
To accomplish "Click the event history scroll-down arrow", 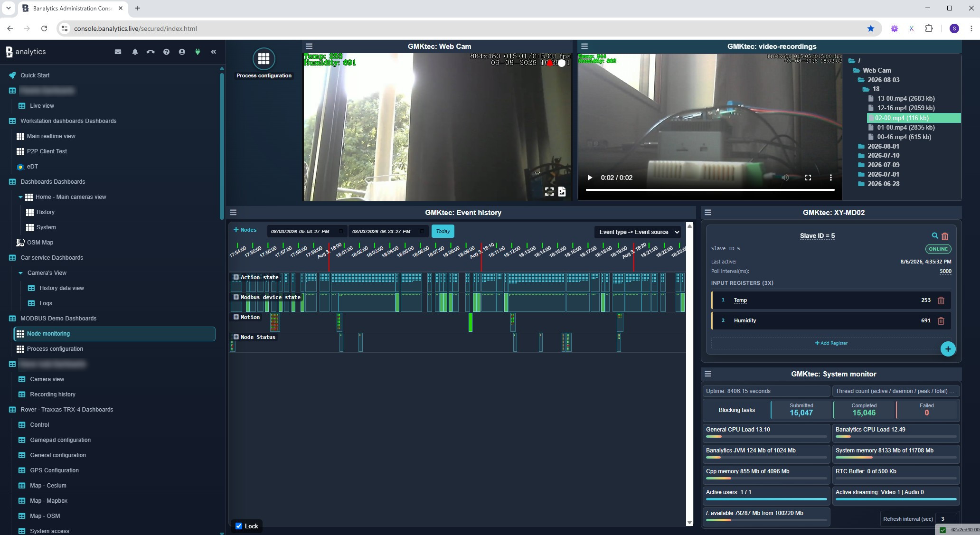I will [690, 523].
